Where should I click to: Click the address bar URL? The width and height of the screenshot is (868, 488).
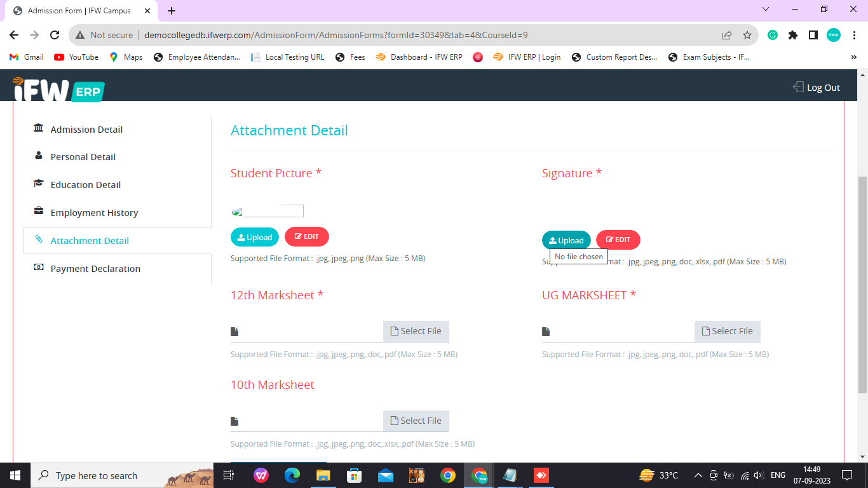(336, 35)
